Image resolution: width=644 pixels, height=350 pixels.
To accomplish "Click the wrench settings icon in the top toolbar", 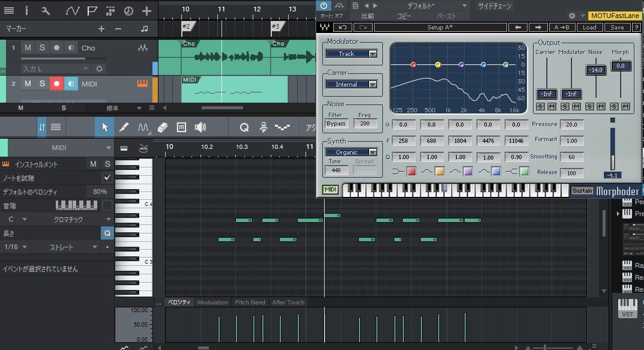I will coord(46,11).
